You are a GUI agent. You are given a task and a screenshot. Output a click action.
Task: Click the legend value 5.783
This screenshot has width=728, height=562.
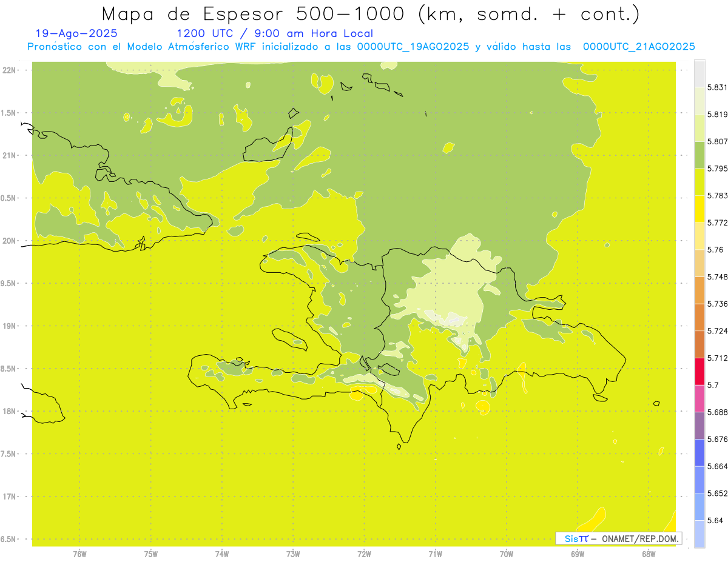(716, 196)
